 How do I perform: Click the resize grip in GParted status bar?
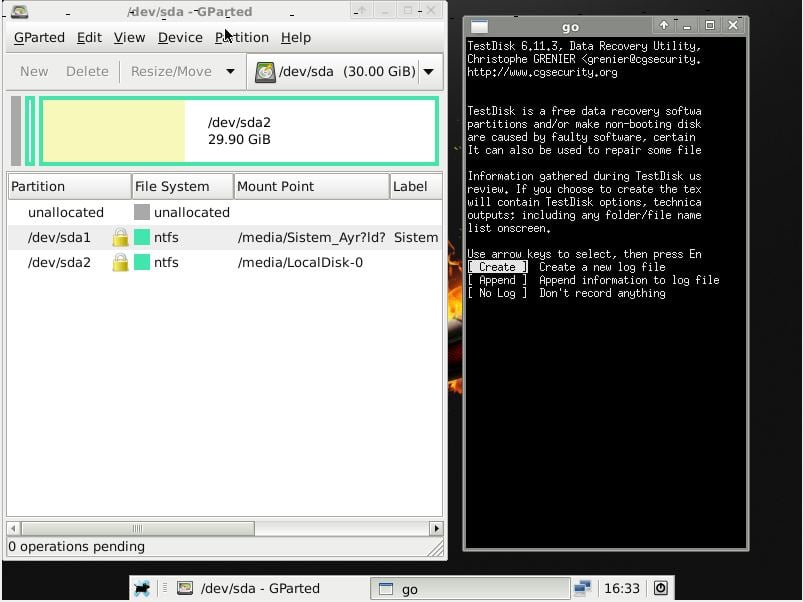[436, 549]
